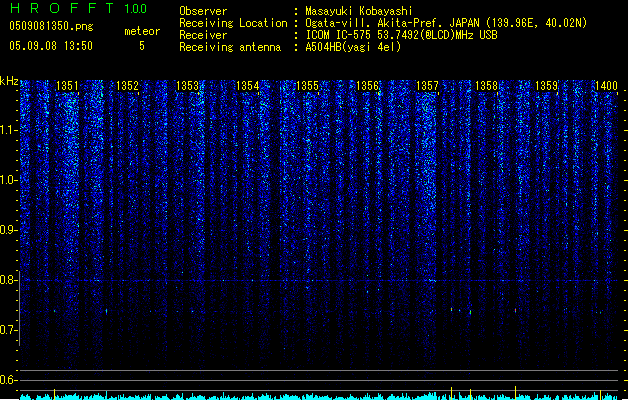Click the 1358 time marker
The image size is (629, 400).
tap(487, 86)
